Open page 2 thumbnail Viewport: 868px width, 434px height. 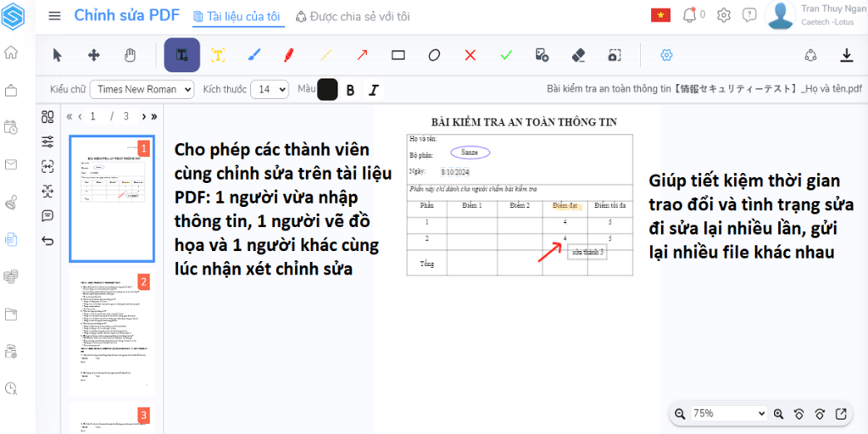tap(111, 333)
